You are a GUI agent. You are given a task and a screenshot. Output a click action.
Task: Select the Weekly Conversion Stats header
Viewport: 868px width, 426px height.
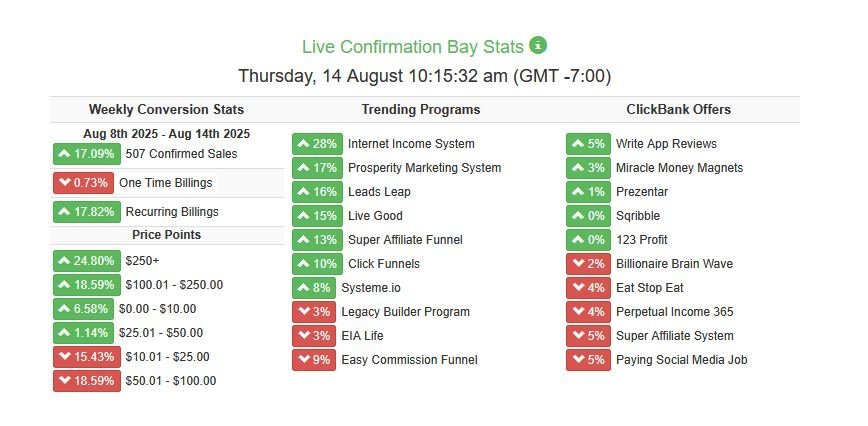(x=166, y=110)
